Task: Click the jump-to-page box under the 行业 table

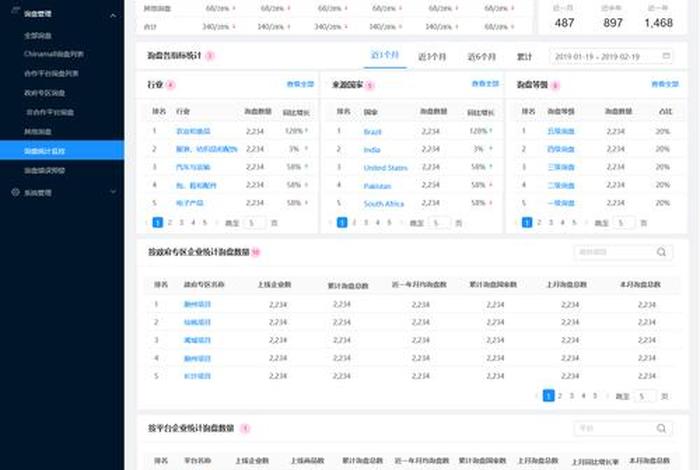Action: click(255, 223)
